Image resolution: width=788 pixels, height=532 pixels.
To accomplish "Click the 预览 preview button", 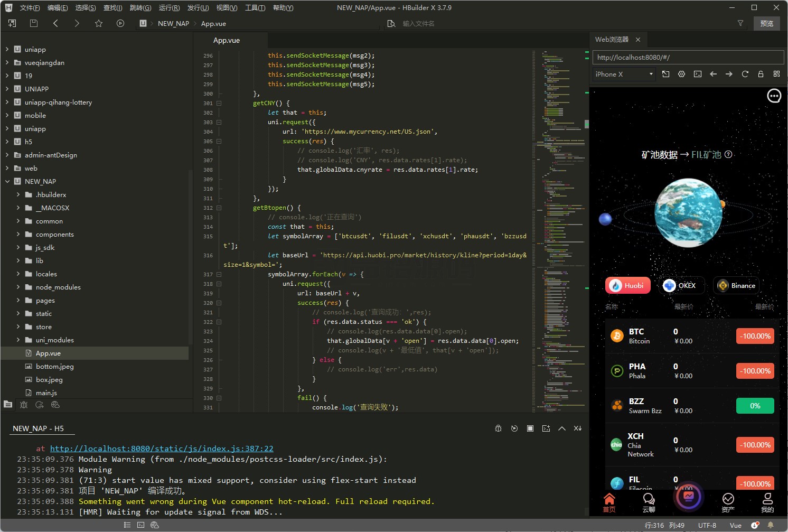I will point(766,23).
